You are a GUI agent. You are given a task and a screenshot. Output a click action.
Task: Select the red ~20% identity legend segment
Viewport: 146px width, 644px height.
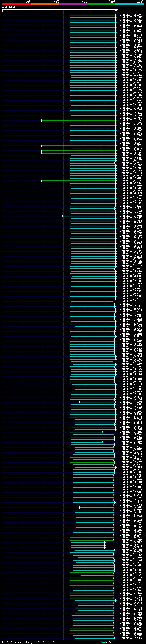click(16, 4)
